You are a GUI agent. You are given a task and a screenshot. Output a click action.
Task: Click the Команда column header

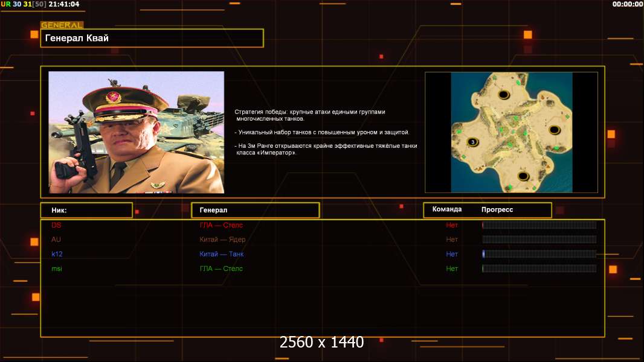coord(447,209)
